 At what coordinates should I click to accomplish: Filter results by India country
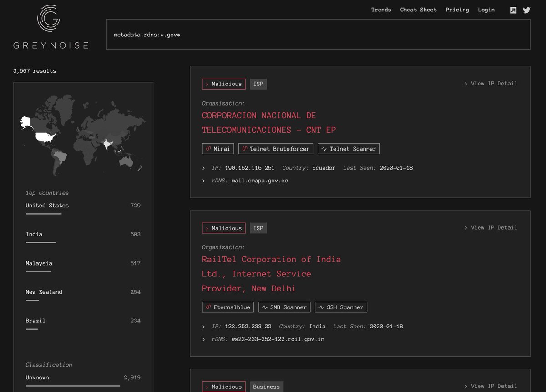[x=83, y=236]
